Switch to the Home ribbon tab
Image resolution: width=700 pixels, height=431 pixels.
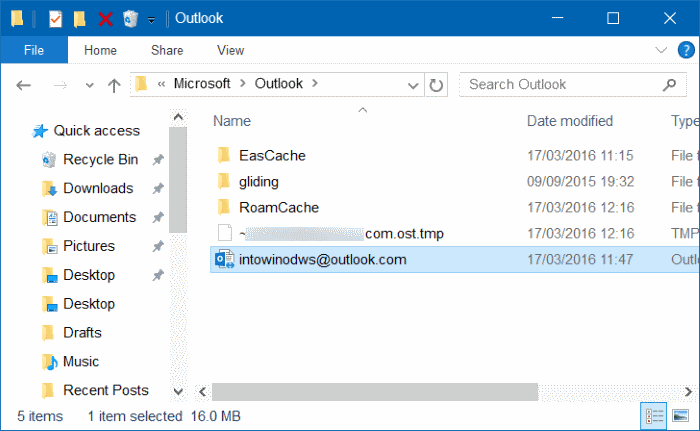click(x=100, y=50)
